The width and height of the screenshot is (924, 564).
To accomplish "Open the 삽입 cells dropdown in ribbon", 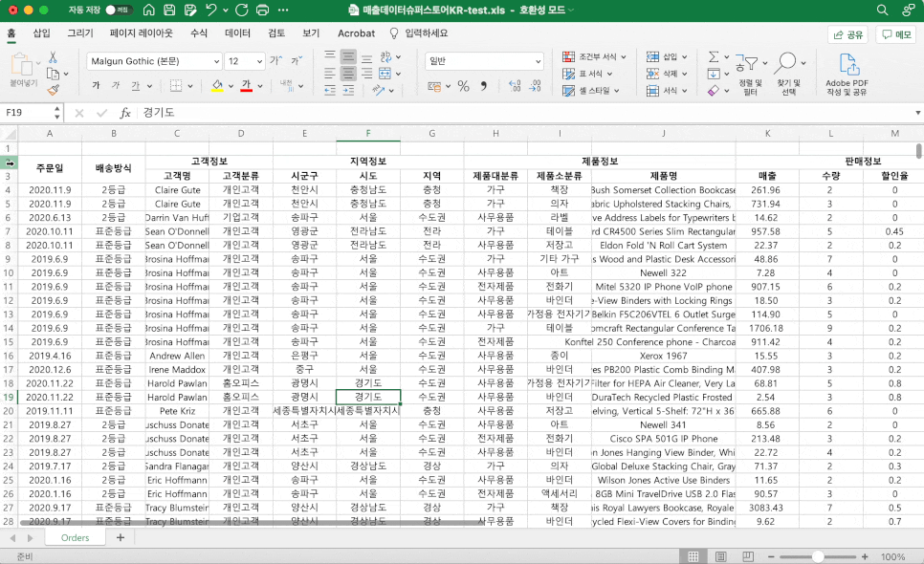I will click(x=667, y=56).
